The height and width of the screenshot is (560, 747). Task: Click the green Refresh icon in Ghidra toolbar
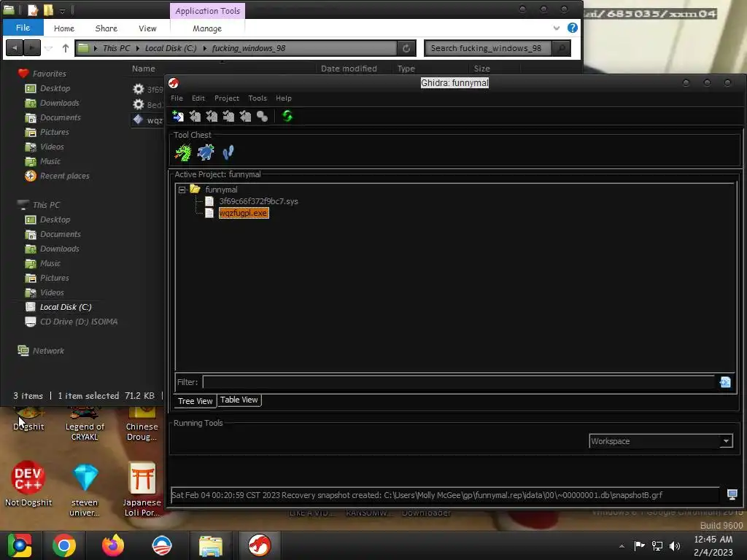coord(287,116)
